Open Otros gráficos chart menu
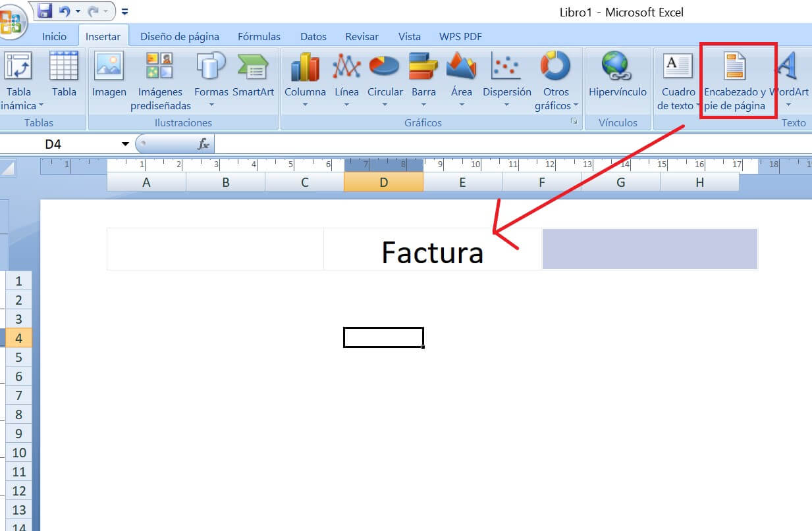Image resolution: width=812 pixels, height=531 pixels. click(556, 81)
